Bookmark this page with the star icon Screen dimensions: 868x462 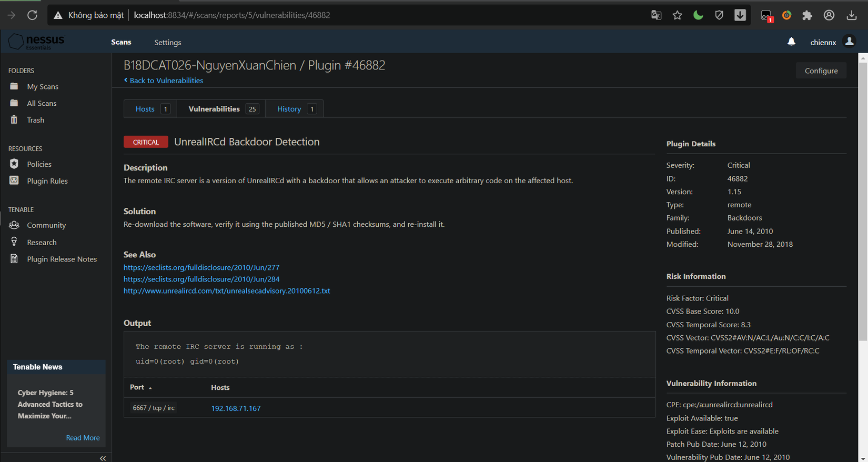coord(677,15)
